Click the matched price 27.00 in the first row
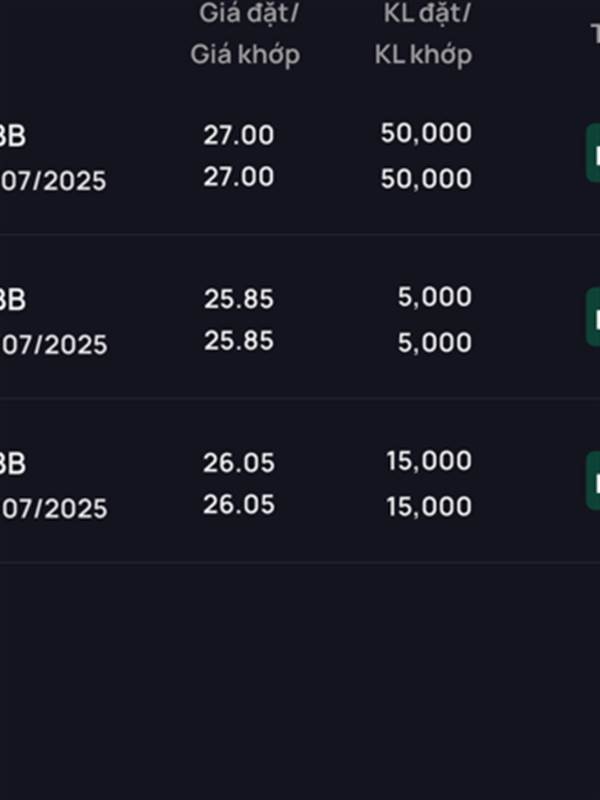600x800 pixels. 239,177
